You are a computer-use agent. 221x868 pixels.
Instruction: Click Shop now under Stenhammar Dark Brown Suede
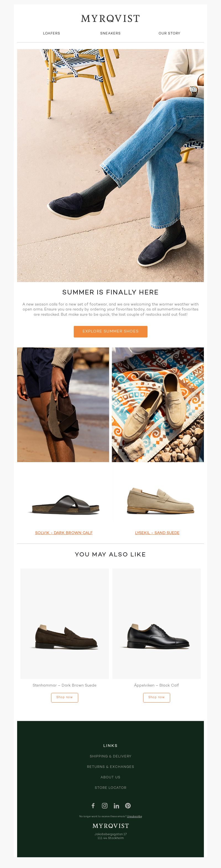tap(64, 697)
